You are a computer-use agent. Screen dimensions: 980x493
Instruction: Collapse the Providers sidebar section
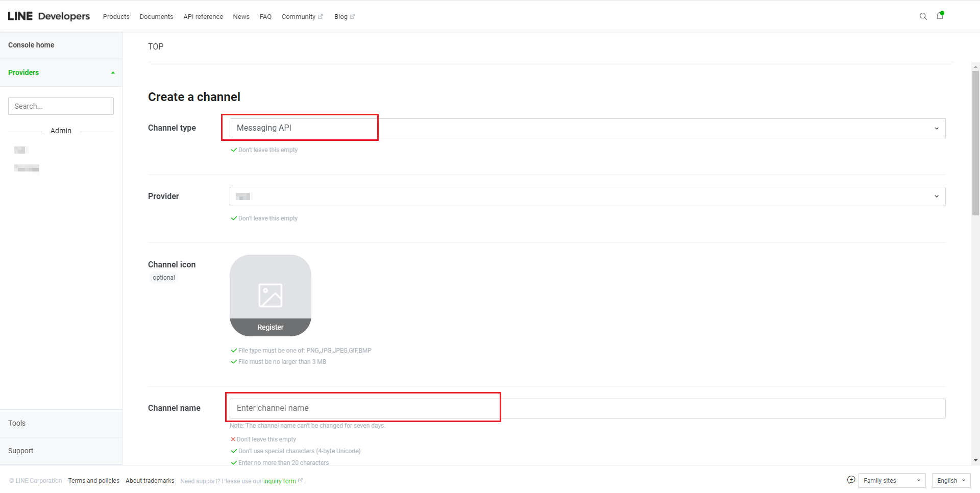[x=113, y=72]
